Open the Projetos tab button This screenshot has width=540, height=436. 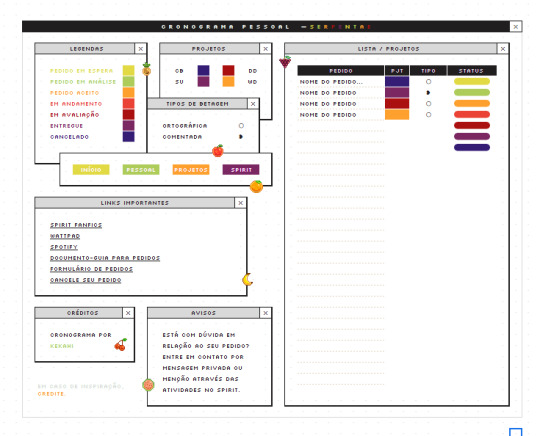click(x=191, y=170)
